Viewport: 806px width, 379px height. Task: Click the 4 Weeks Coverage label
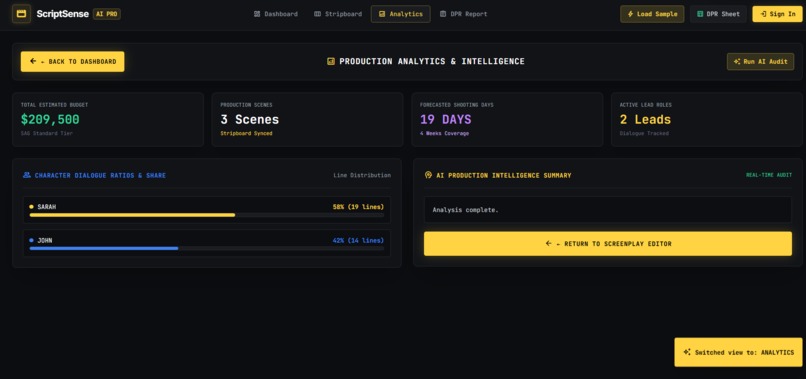click(x=444, y=133)
